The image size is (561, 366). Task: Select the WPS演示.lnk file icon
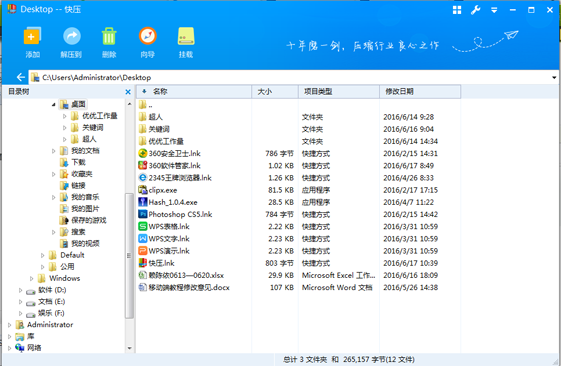tap(143, 251)
